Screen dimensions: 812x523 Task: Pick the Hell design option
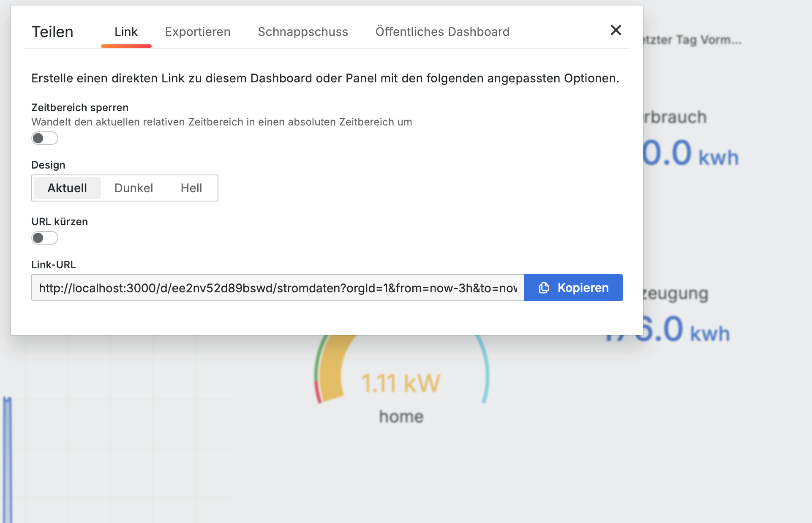(x=191, y=188)
